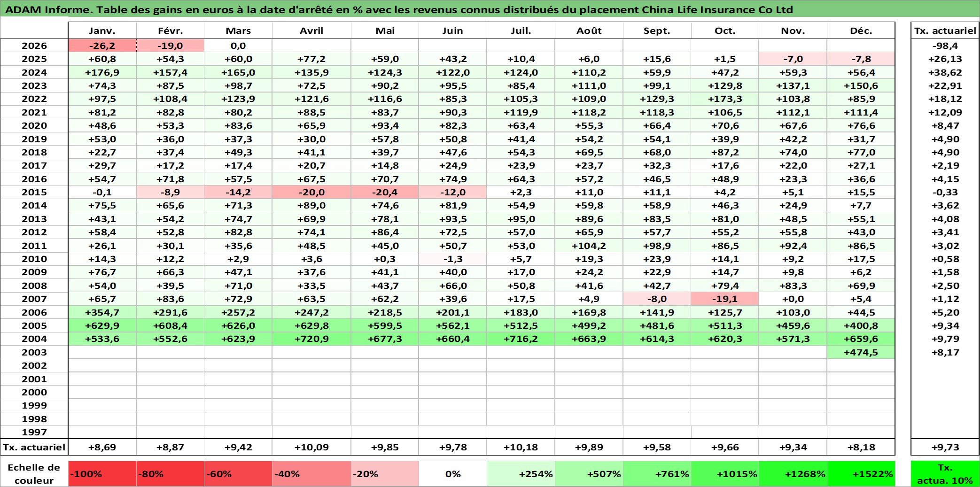
Task: Select the -100% red color scale swatch
Action: 102,473
